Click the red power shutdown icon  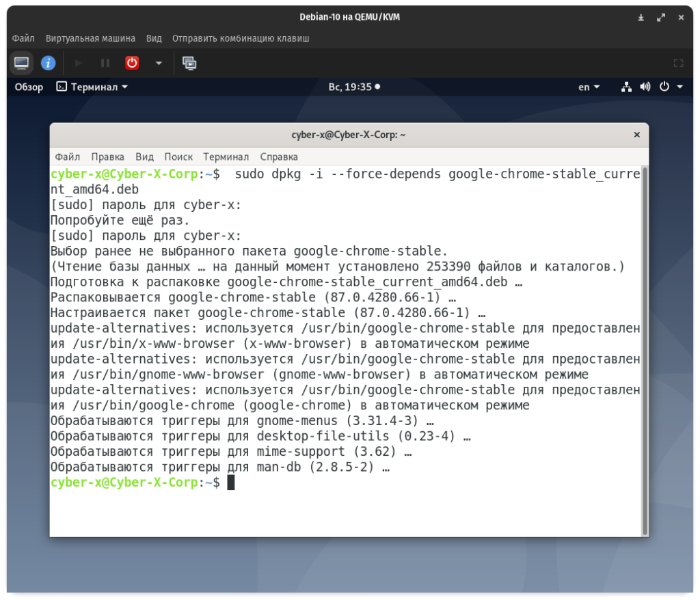click(x=132, y=63)
